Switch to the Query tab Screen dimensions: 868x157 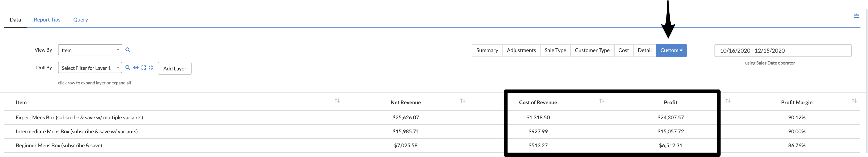point(81,20)
